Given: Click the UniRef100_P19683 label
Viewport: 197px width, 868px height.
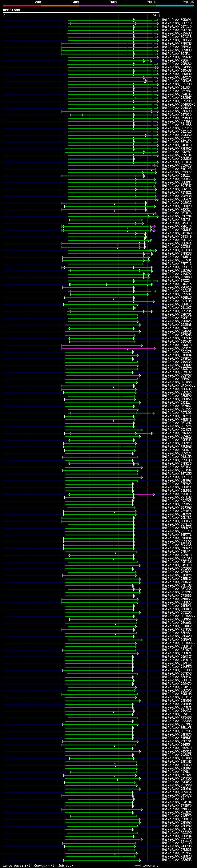Looking at the screenshot, I should point(177,33).
